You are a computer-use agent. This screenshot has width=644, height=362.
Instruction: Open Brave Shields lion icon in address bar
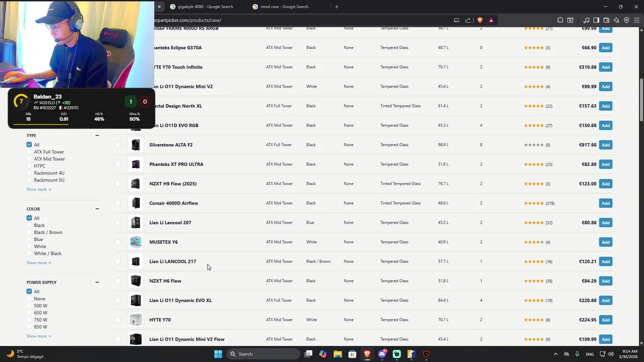(480, 20)
